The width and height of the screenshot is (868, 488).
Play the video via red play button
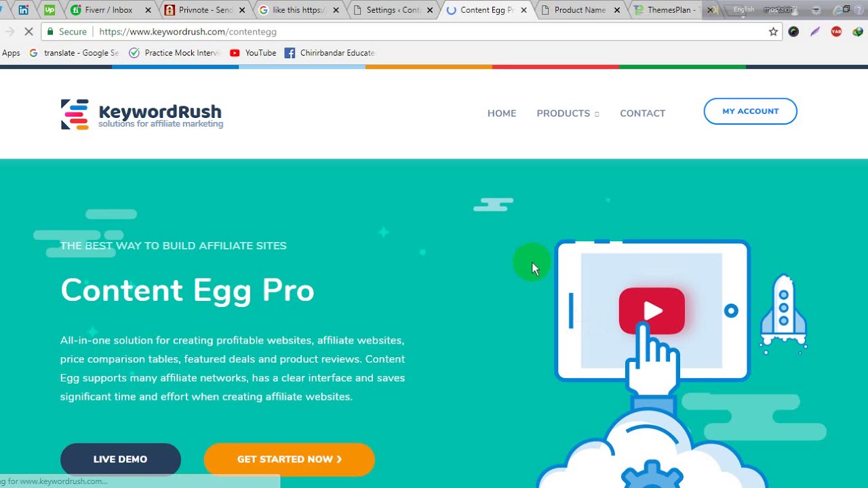point(652,310)
